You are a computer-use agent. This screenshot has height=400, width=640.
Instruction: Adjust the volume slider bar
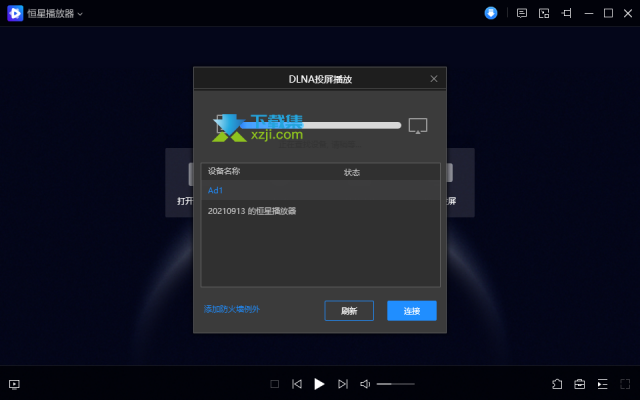pos(396,384)
